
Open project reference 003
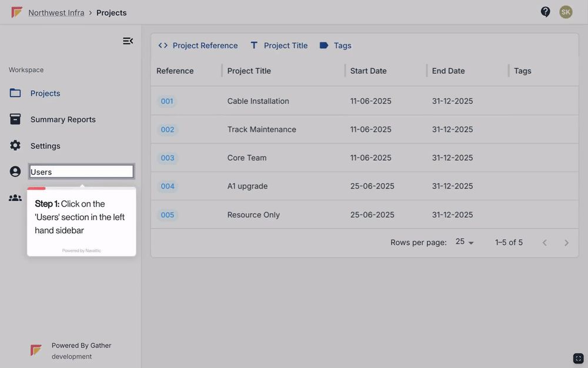(167, 158)
